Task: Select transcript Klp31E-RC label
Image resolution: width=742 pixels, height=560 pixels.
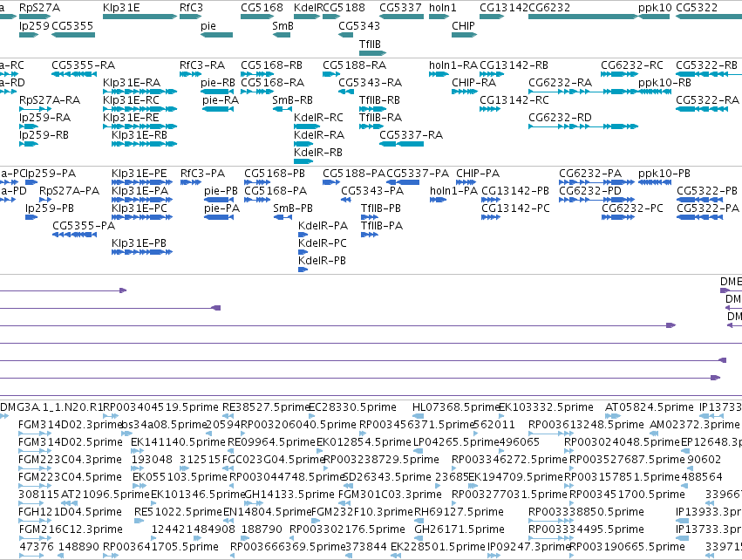Action: point(131,100)
